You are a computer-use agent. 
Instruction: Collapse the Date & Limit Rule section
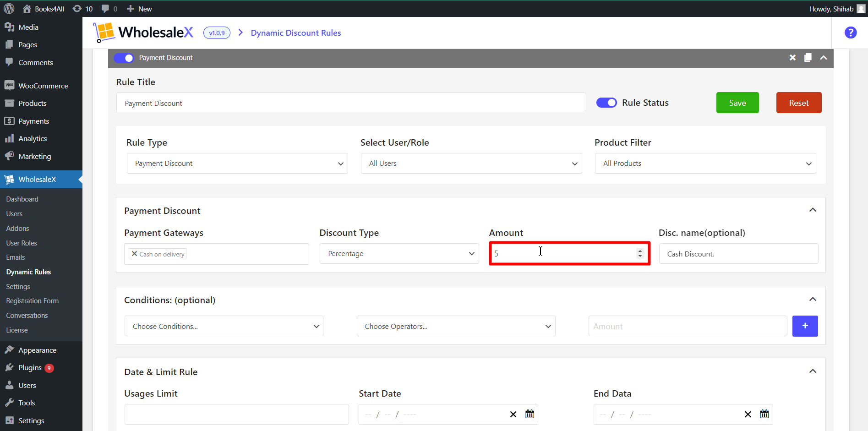813,371
